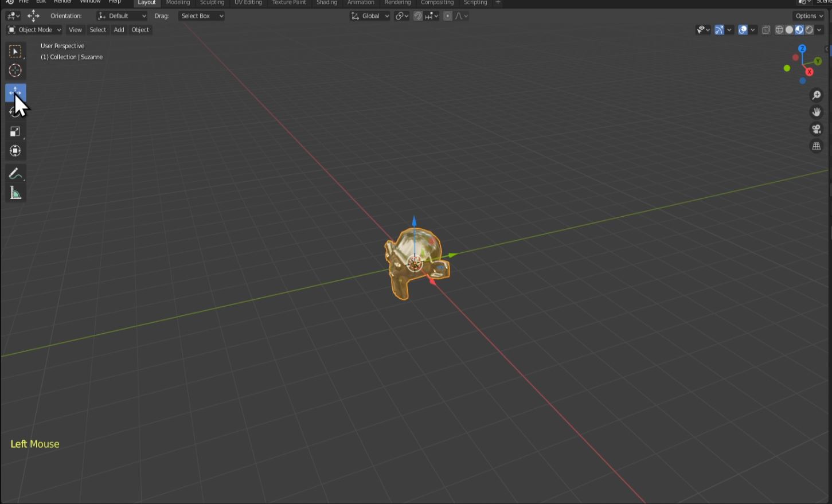Open object visibility selectability dropdown
The width and height of the screenshot is (832, 504).
(703, 30)
